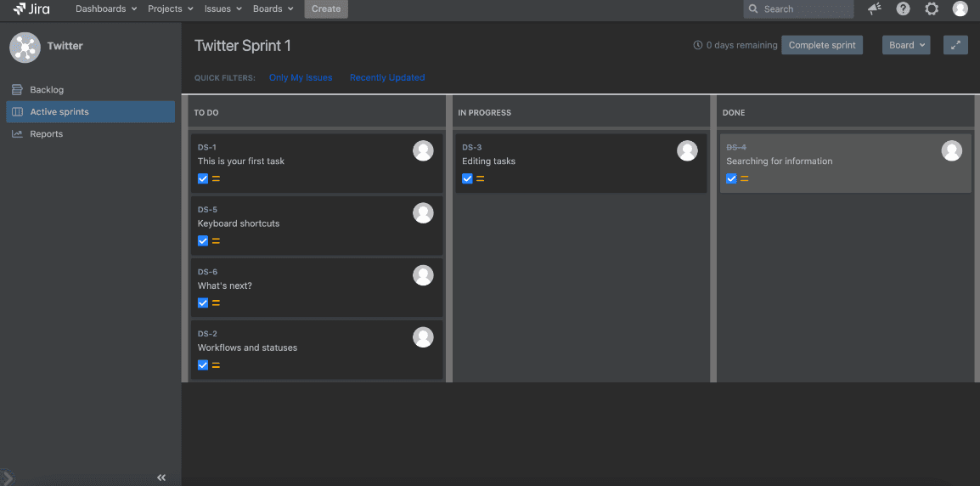Click task type checkbox icon on DS-4
980x486 pixels.
tap(731, 178)
